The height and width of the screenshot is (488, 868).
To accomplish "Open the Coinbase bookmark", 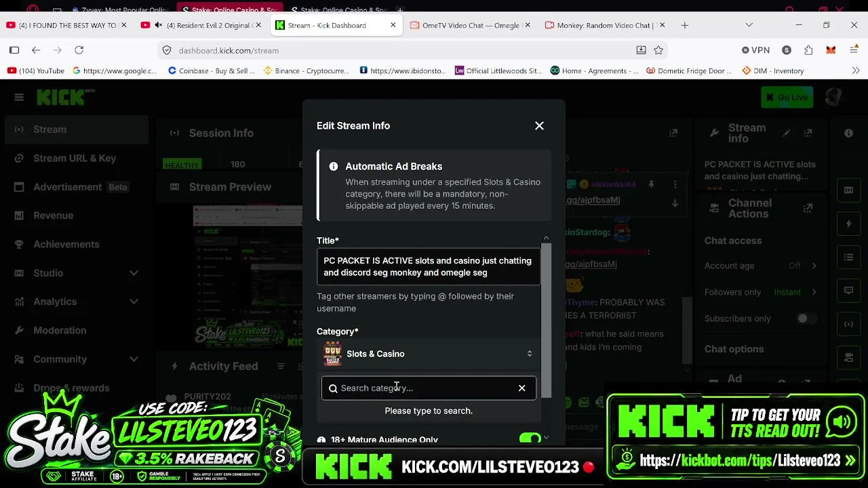I will pyautogui.click(x=211, y=70).
